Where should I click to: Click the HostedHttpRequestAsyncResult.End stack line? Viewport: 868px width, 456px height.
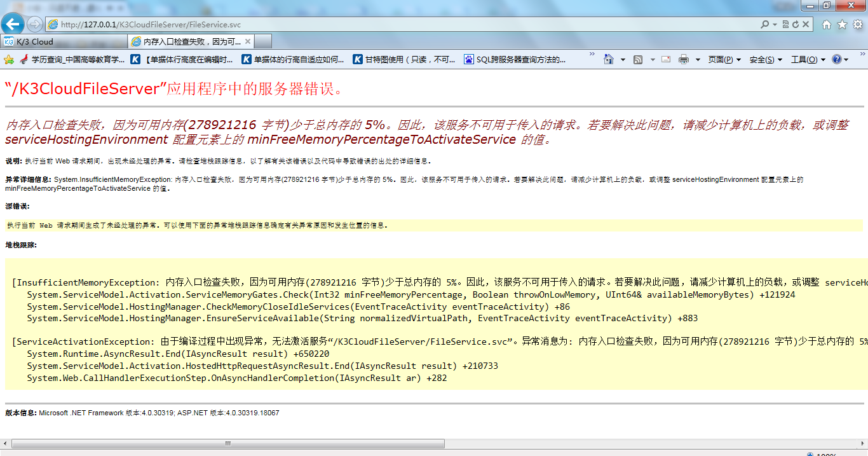[x=262, y=366]
